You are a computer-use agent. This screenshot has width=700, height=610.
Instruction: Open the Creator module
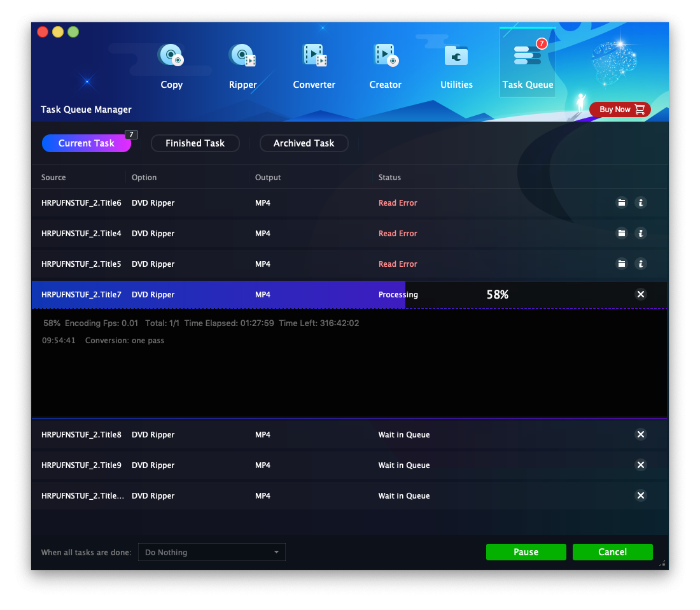coord(385,66)
